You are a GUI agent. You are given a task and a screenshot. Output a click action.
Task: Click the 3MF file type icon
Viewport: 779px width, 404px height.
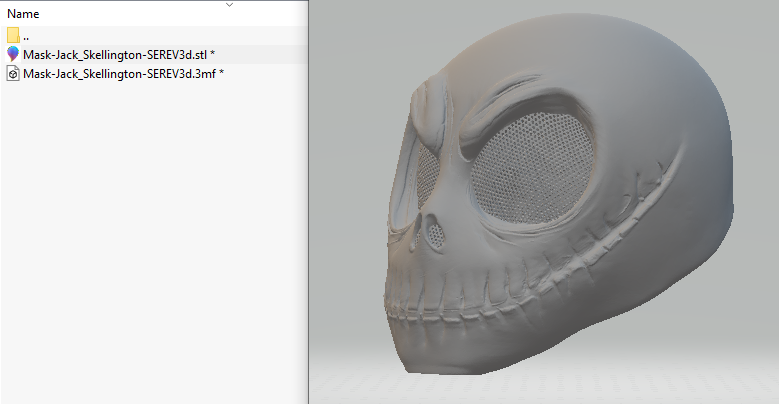13,74
